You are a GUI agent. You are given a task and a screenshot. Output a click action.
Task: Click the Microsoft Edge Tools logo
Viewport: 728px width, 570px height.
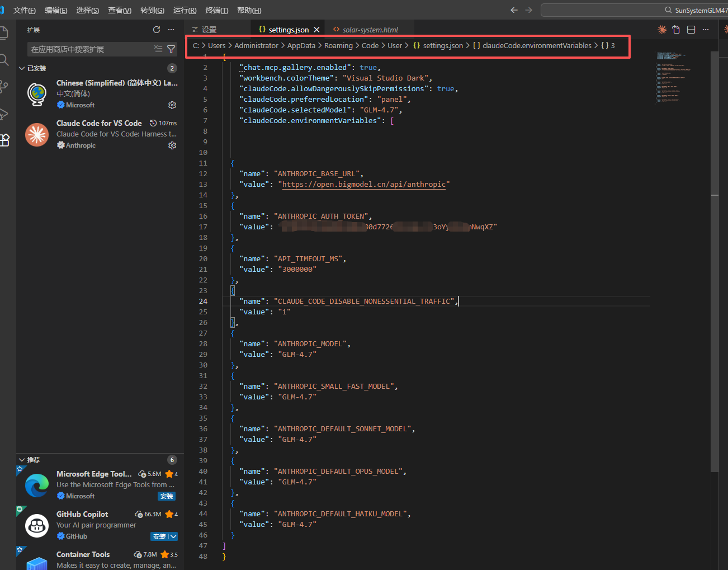37,485
